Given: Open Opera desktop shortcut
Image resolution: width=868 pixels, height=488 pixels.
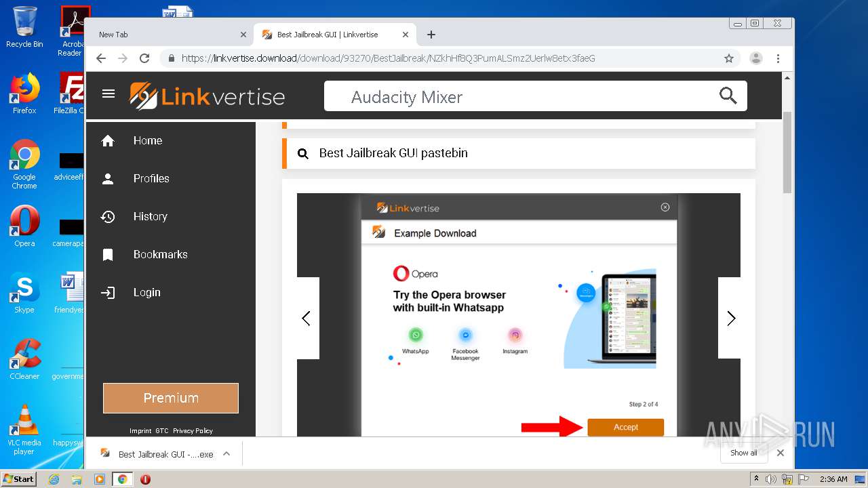Looking at the screenshot, I should [x=24, y=226].
